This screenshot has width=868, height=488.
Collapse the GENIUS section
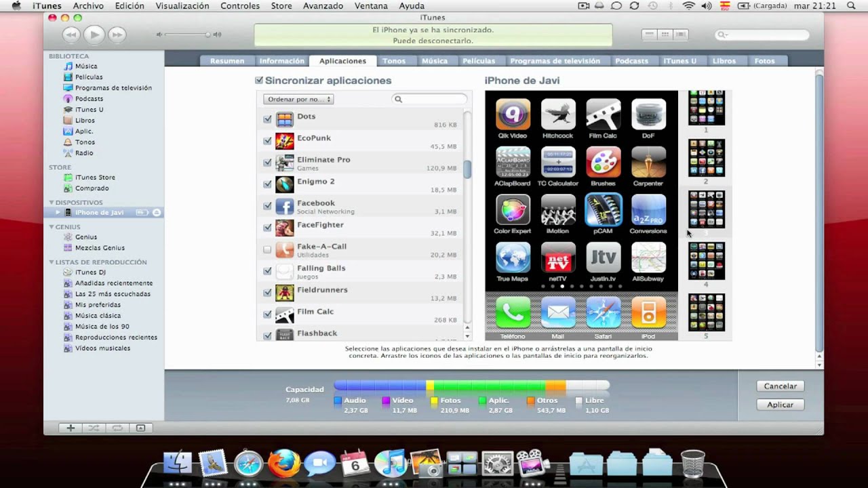[51, 227]
